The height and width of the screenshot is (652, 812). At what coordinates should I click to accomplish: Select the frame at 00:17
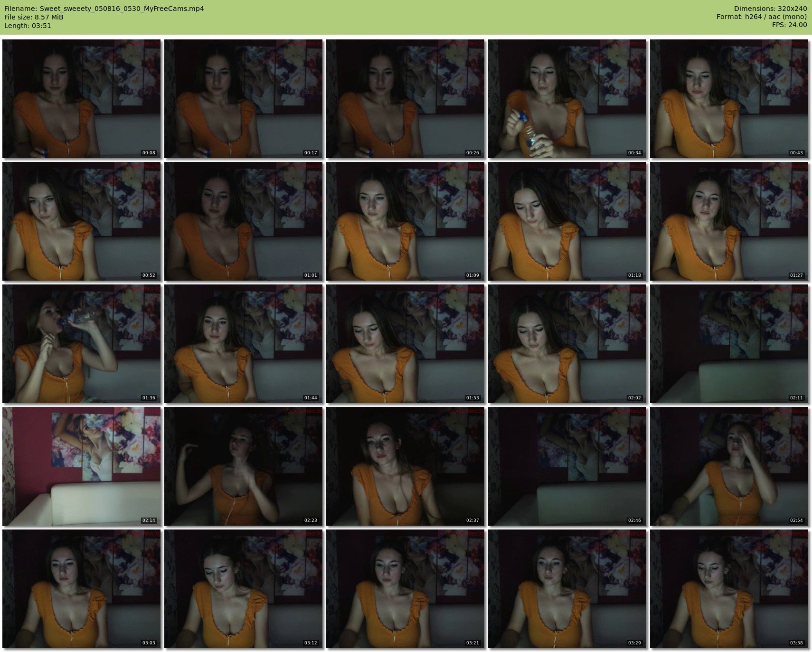244,99
